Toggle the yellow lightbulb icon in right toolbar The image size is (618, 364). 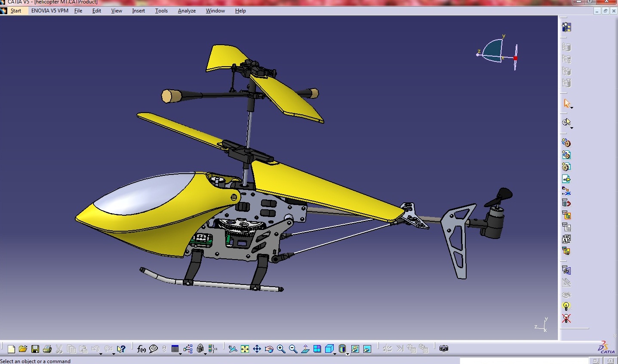(566, 306)
